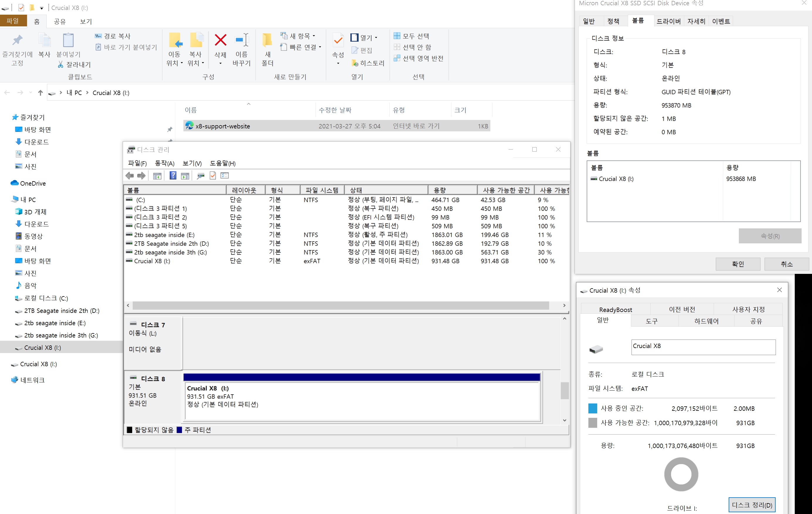Sort by the Capacity (용량) column in Disk Management

(x=452, y=190)
